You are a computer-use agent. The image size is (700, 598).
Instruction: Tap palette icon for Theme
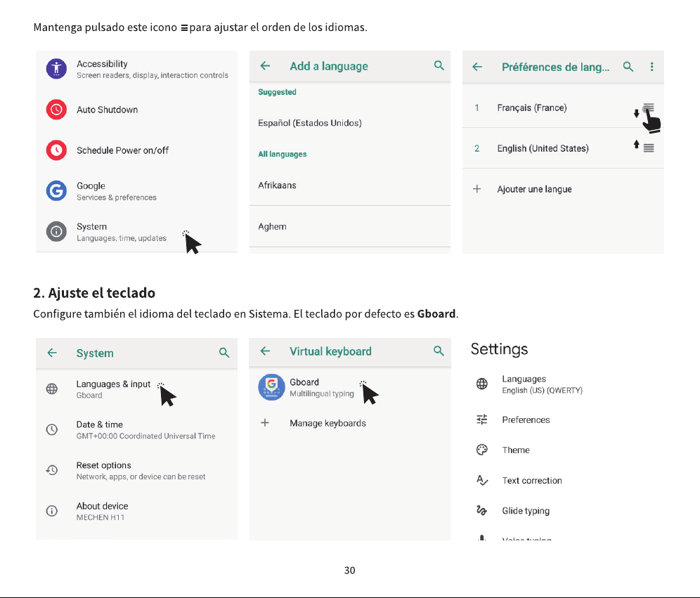pyautogui.click(x=481, y=450)
